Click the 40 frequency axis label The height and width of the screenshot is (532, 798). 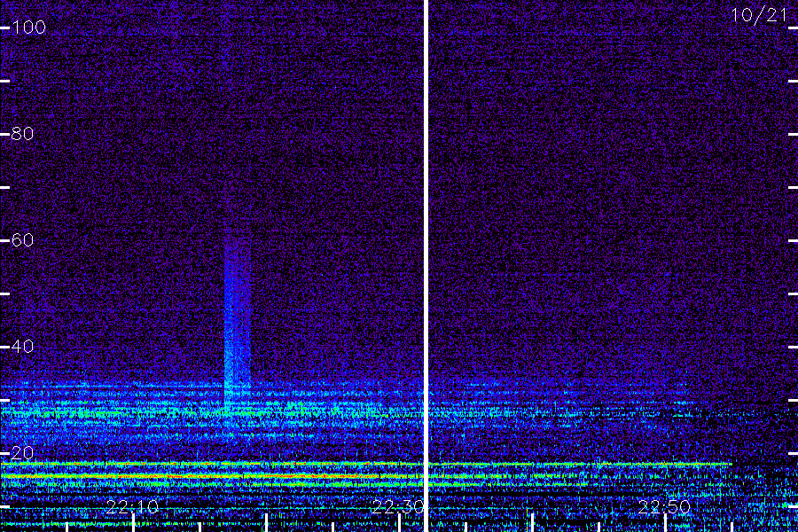[22, 346]
